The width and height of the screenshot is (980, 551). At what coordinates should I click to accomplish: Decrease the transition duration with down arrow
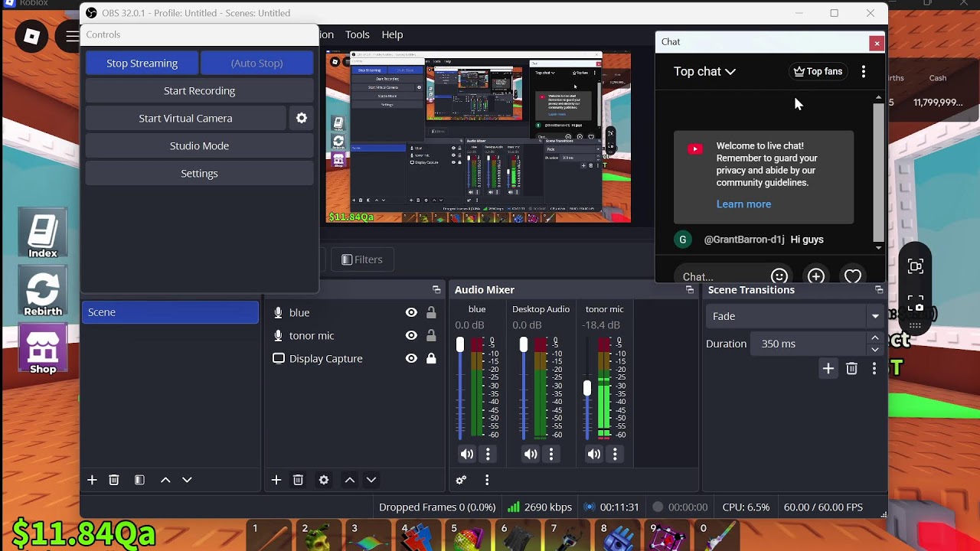(x=875, y=350)
